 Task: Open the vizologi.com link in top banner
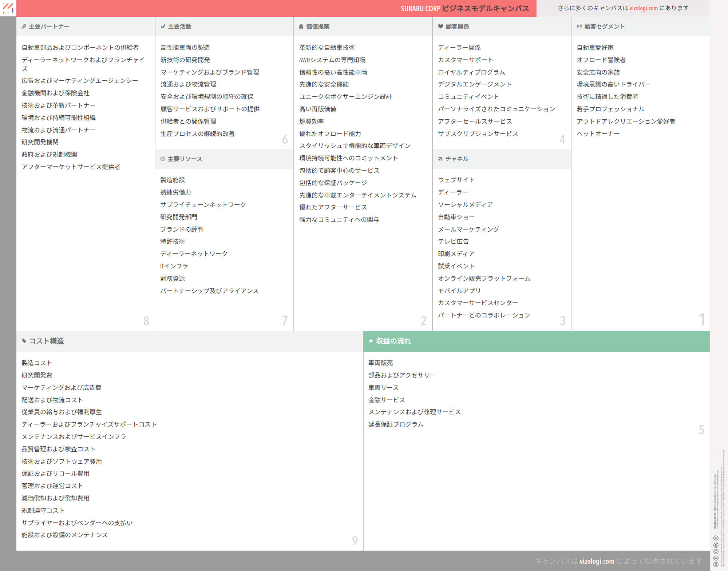[x=644, y=8]
